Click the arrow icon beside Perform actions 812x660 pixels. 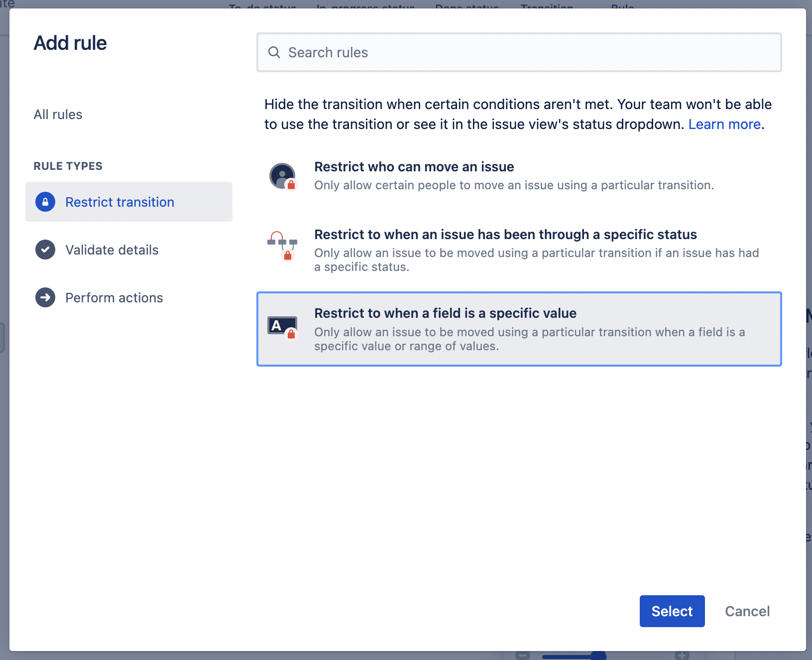[x=45, y=297]
